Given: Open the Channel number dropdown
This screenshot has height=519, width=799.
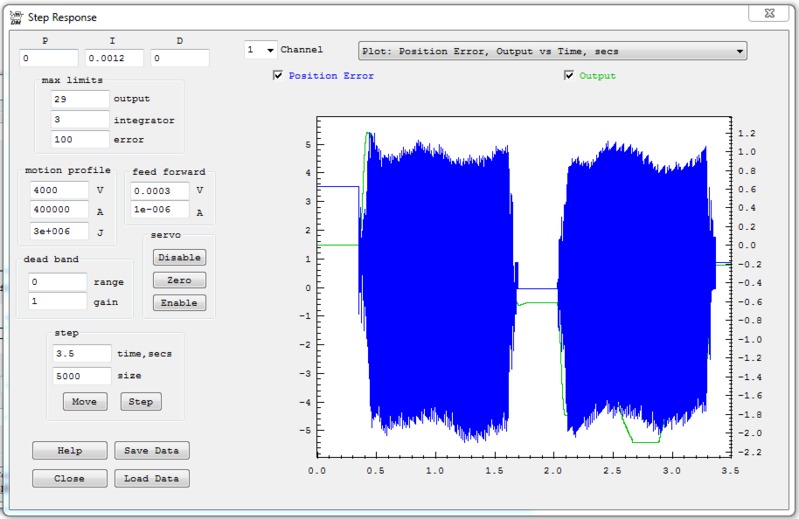Looking at the screenshot, I should (260, 50).
